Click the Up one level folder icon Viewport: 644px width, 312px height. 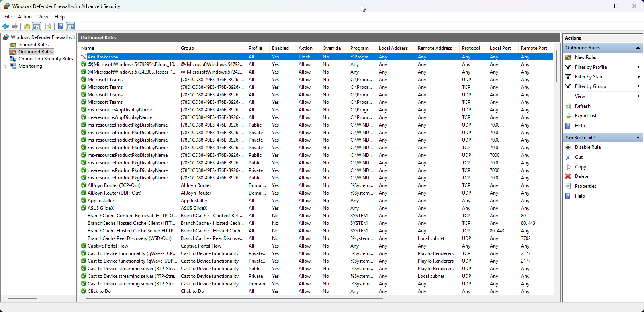coord(27,27)
